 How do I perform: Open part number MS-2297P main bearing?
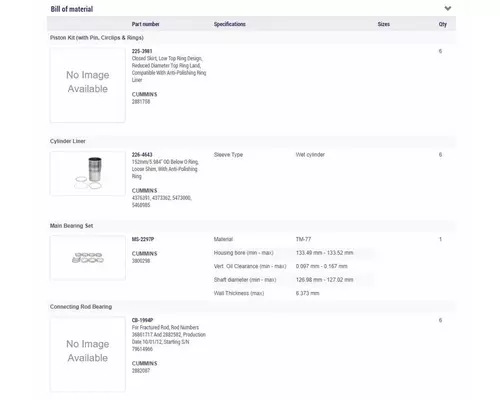point(143,239)
